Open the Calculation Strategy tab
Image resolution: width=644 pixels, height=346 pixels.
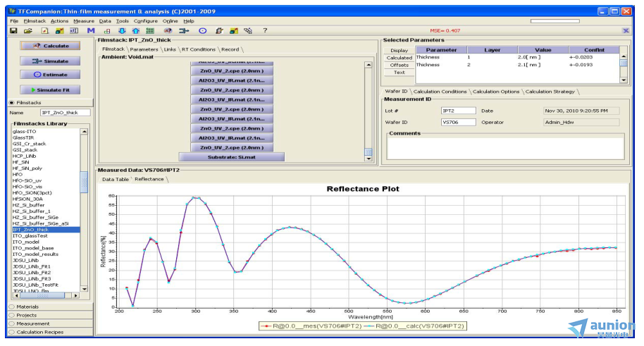(550, 92)
